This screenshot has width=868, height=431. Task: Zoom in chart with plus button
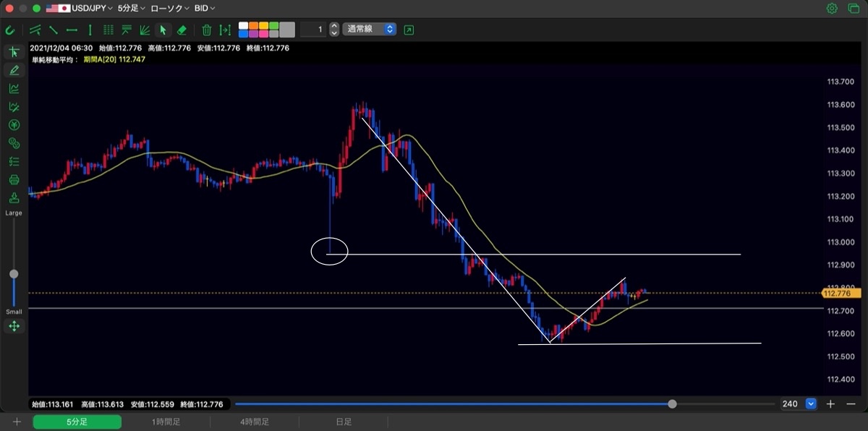pos(831,404)
